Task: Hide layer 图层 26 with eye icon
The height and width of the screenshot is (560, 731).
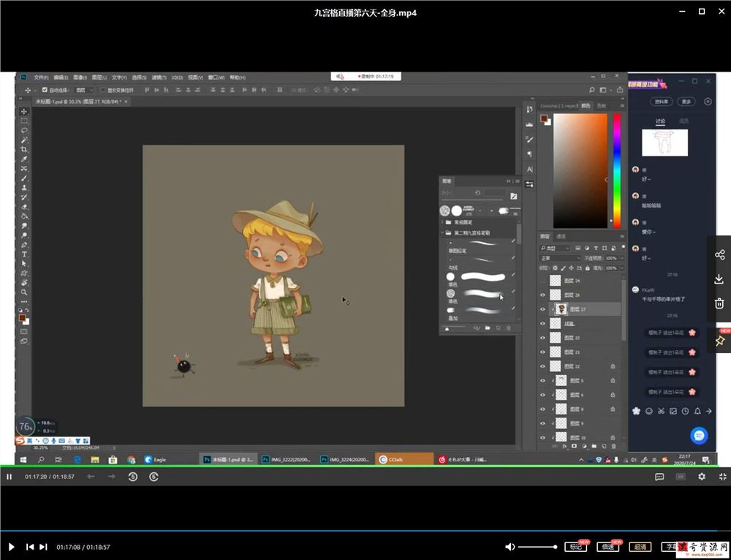Action: click(542, 295)
